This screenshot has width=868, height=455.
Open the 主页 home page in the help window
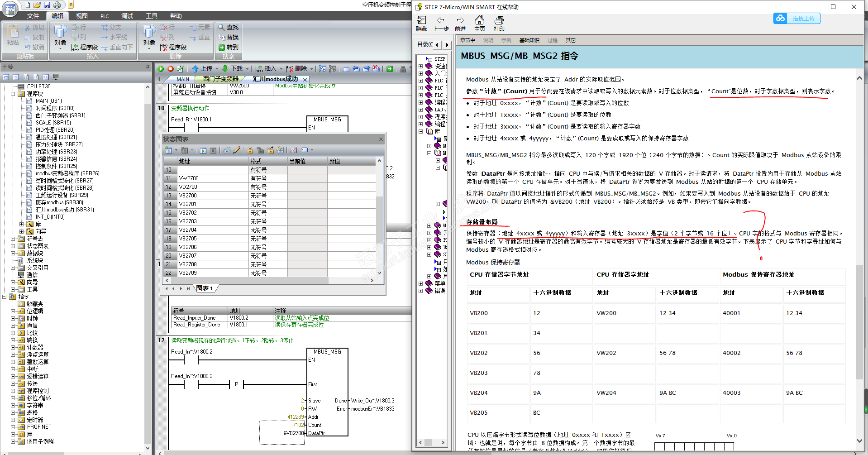[x=479, y=24]
